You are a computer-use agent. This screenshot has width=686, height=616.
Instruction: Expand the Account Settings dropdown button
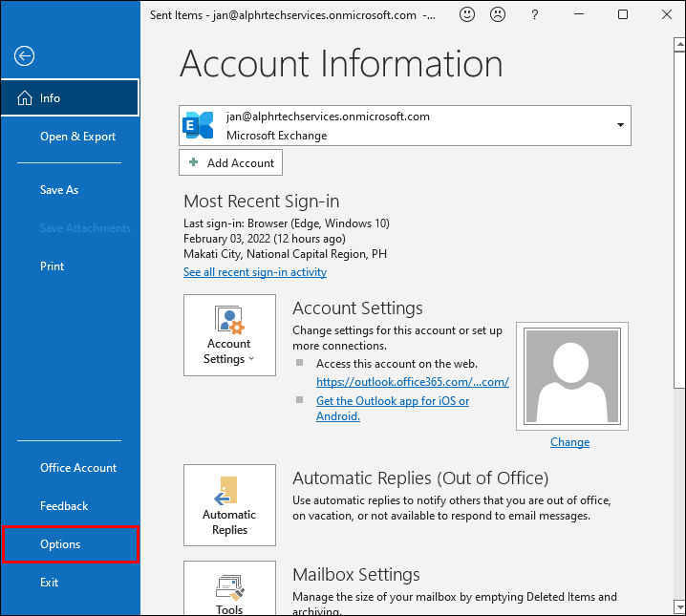(x=229, y=335)
